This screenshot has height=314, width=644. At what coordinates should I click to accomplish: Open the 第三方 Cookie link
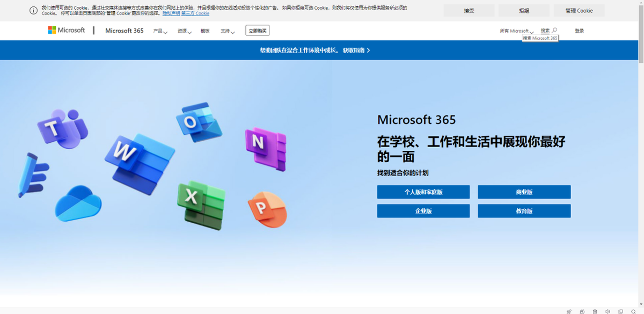(195, 13)
